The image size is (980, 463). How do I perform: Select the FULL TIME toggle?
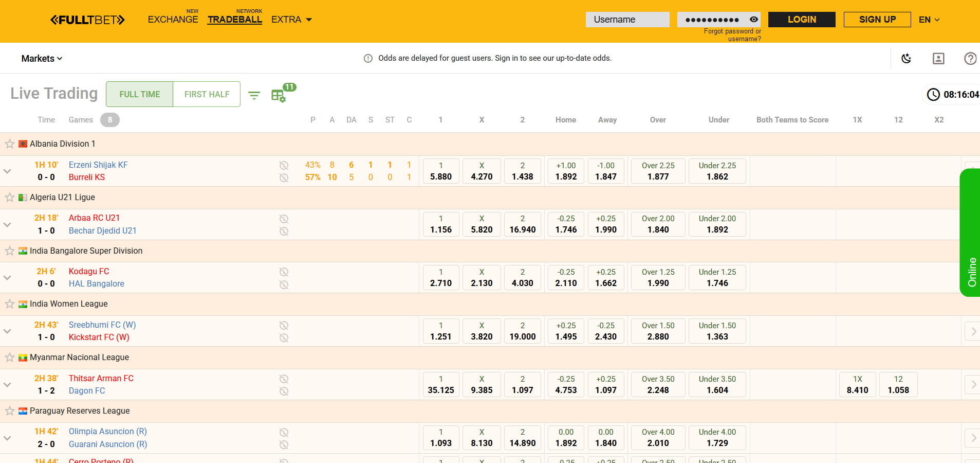pyautogui.click(x=140, y=94)
